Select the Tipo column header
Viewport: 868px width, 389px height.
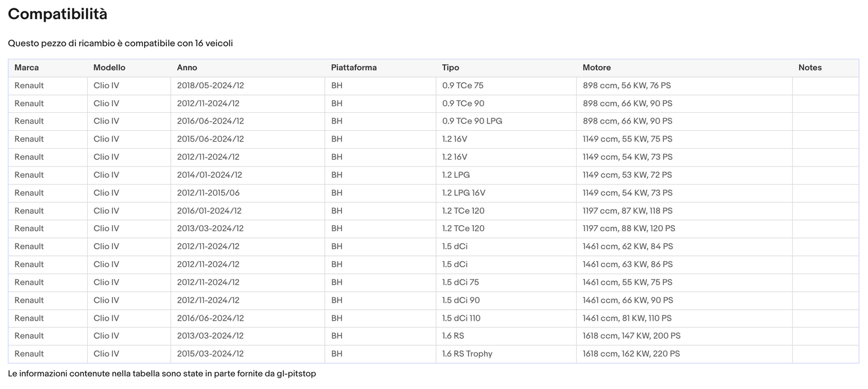coord(451,68)
